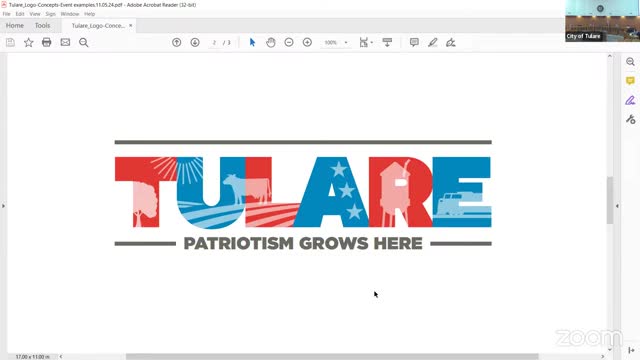Open the File menu

tap(7, 14)
